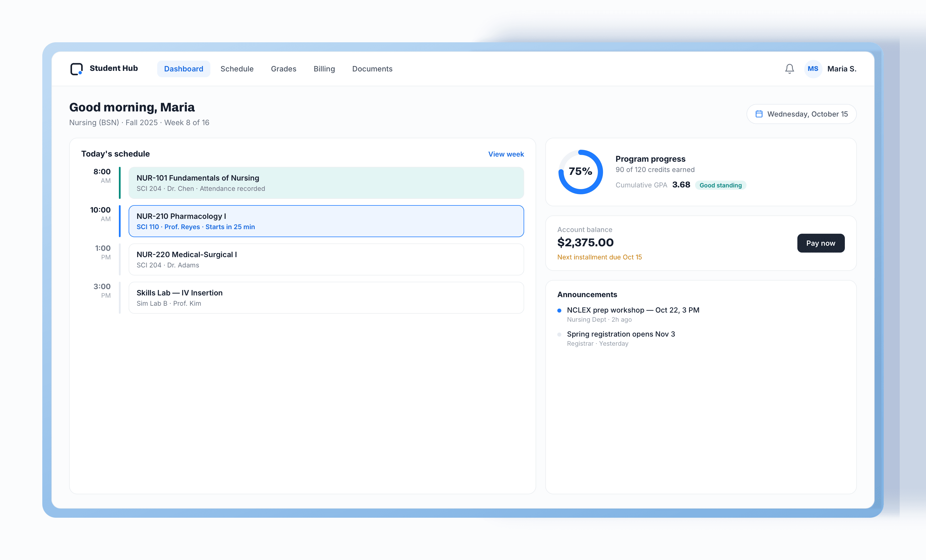Click the Today's schedule heading
Screen dimensions: 926x560
coord(115,154)
